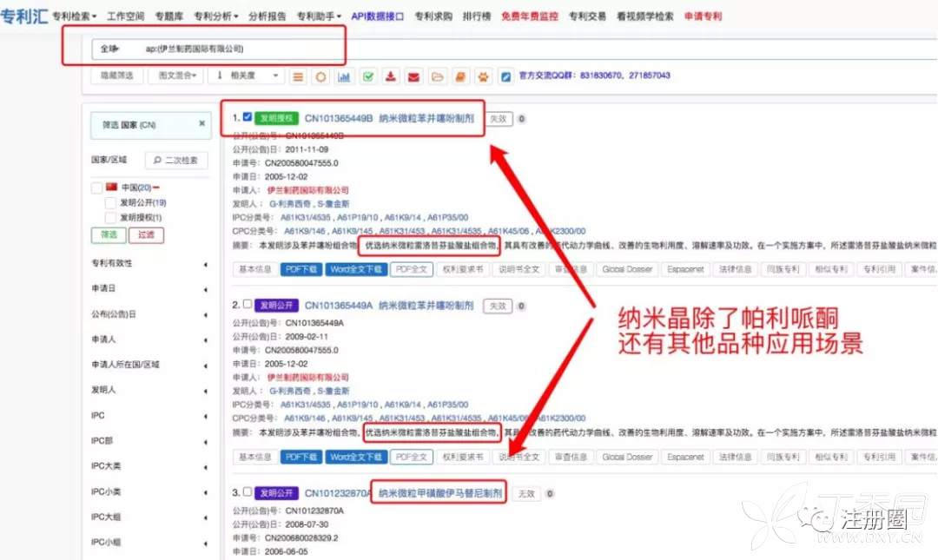938x560 pixels.
Task: Tick the 中国(20) country filter checkbox
Action: [x=97, y=188]
